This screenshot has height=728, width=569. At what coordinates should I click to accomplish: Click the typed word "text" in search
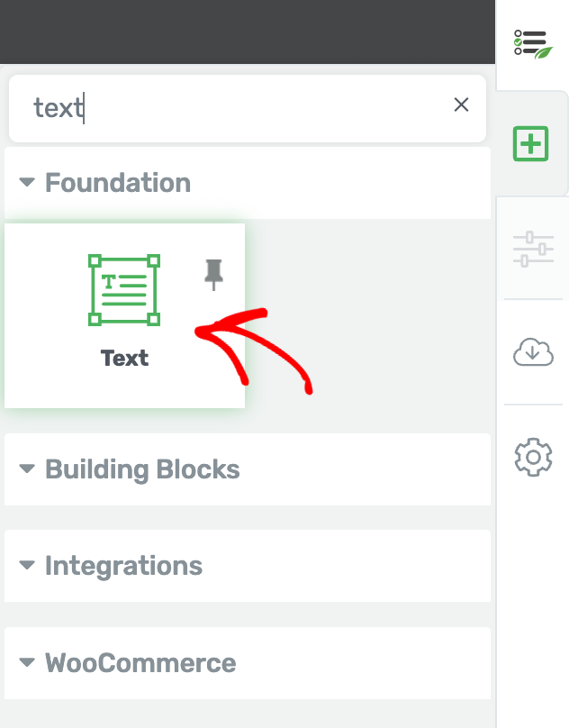point(58,109)
